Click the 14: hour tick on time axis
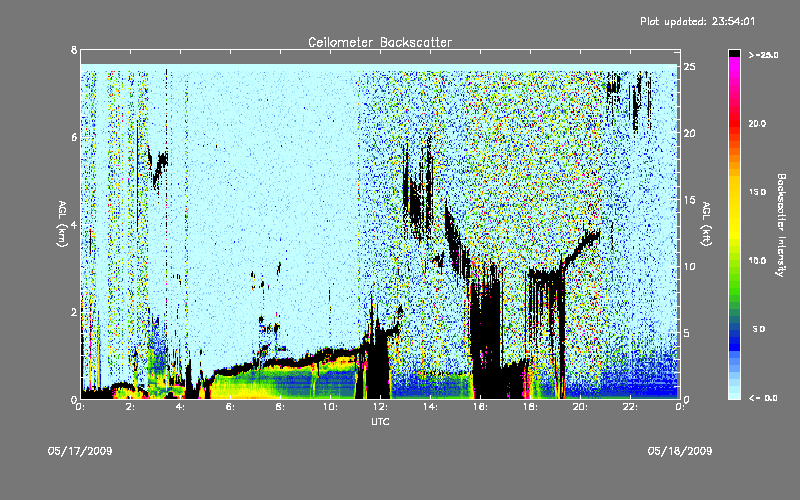The image size is (800, 500). pyautogui.click(x=430, y=407)
